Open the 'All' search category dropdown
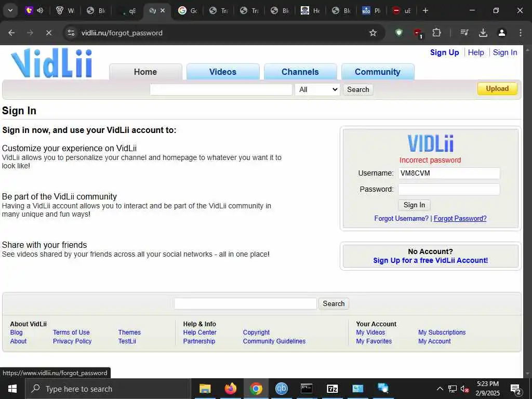 click(x=317, y=89)
